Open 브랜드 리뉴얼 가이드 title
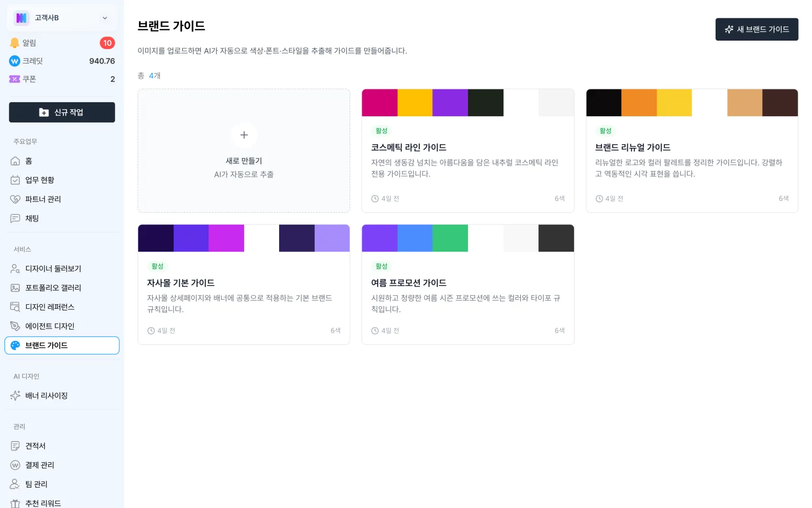The image size is (812, 508). (633, 147)
